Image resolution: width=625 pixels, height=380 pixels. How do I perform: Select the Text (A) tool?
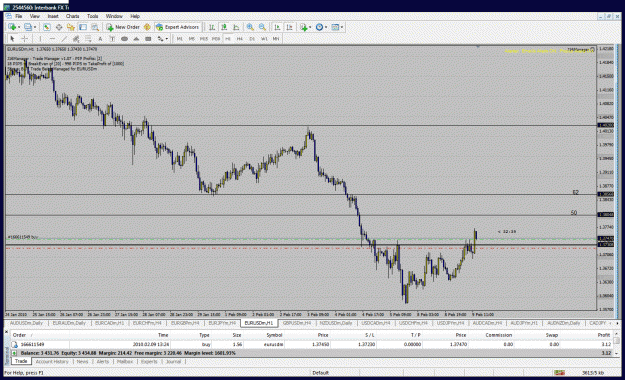point(100,39)
